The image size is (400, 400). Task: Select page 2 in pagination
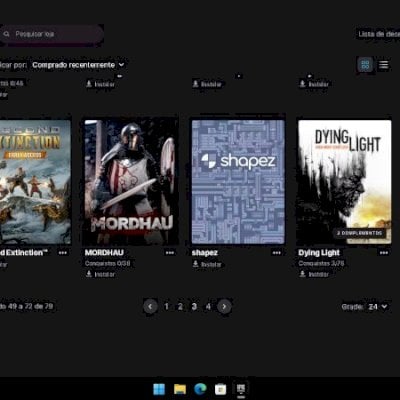(180, 306)
